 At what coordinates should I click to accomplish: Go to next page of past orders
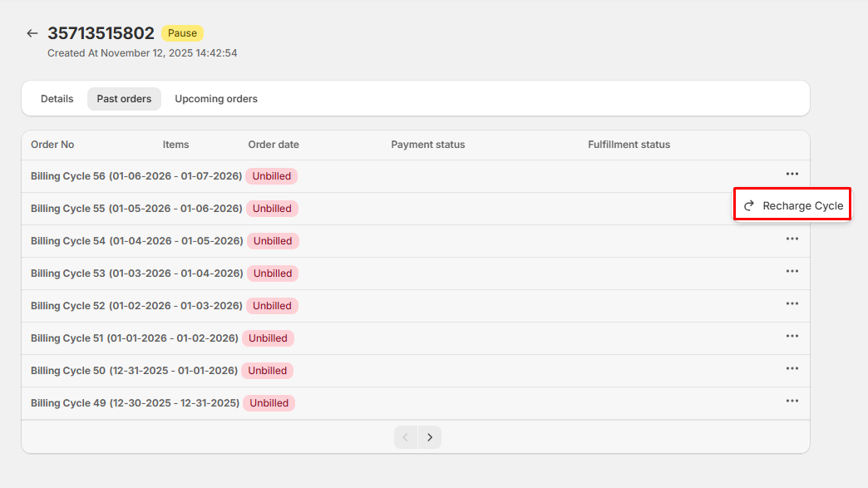pyautogui.click(x=430, y=437)
